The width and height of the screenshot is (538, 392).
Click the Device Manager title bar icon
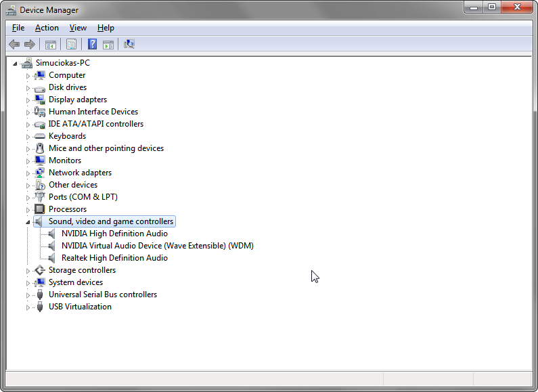[x=11, y=10]
